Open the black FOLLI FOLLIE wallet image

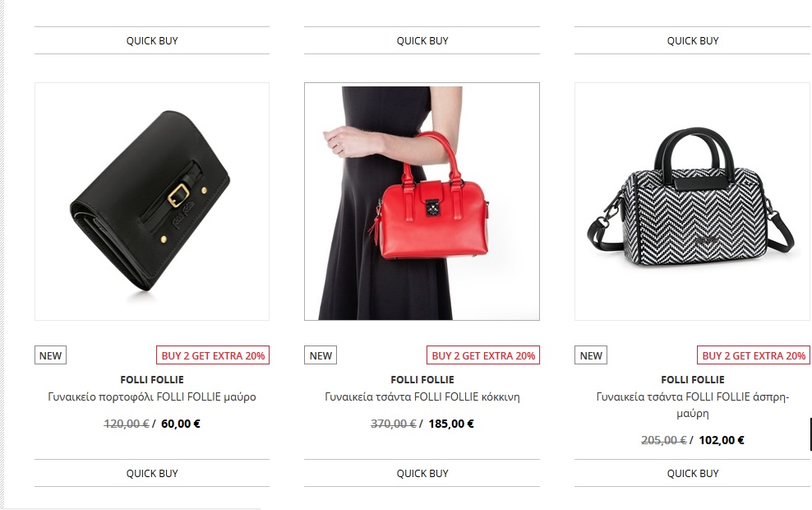(152, 201)
